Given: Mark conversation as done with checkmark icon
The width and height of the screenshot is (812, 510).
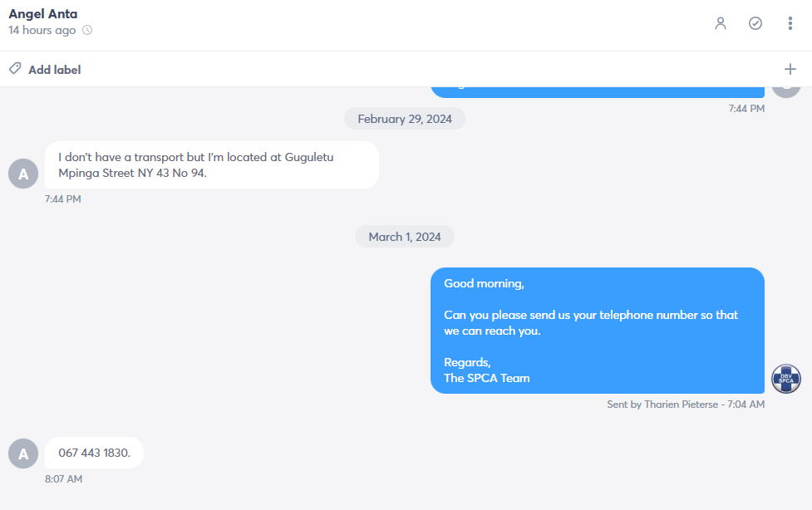Looking at the screenshot, I should [x=755, y=23].
